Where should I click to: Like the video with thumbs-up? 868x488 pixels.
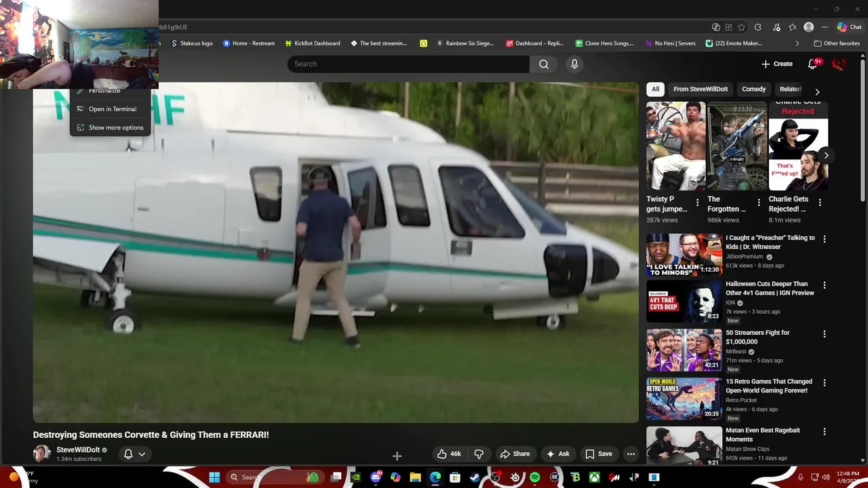pos(449,454)
